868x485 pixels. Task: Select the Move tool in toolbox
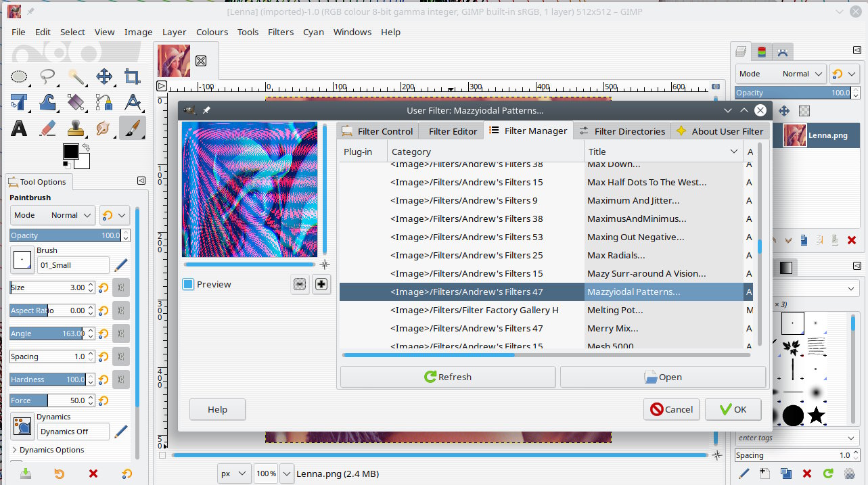[104, 76]
